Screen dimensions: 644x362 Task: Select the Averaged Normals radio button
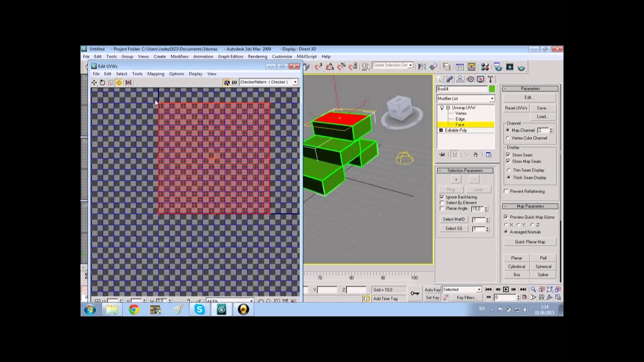[x=506, y=232]
